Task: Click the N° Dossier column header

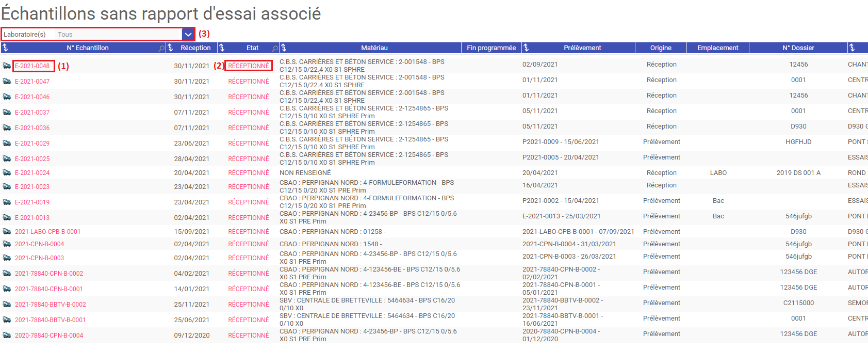Action: [x=798, y=48]
